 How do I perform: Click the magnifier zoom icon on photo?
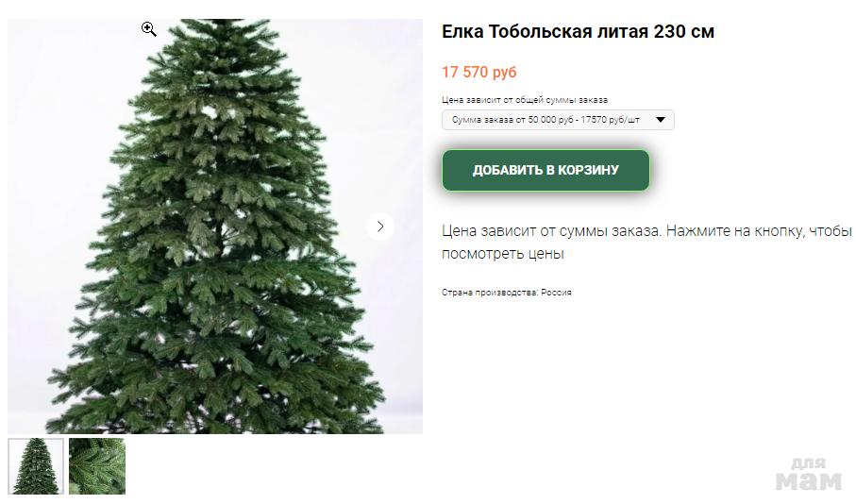pos(148,29)
